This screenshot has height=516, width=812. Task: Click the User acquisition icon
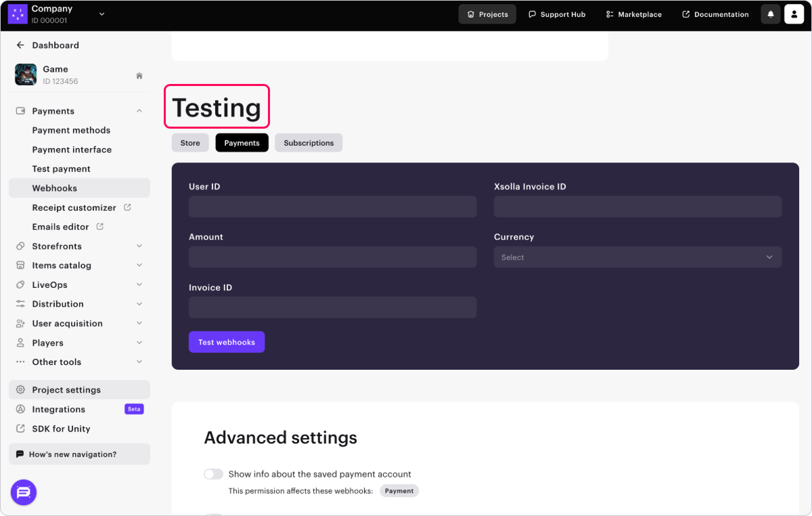tap(20, 324)
